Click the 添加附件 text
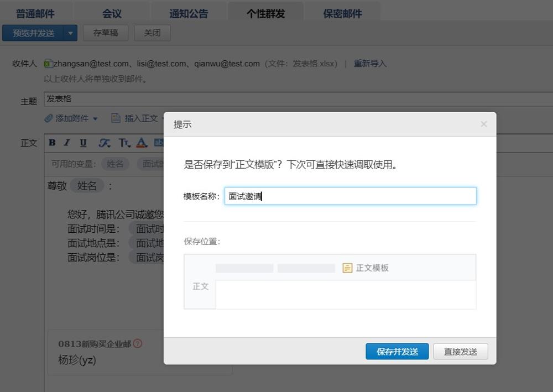Screen dimensions: 553x392 [72, 118]
